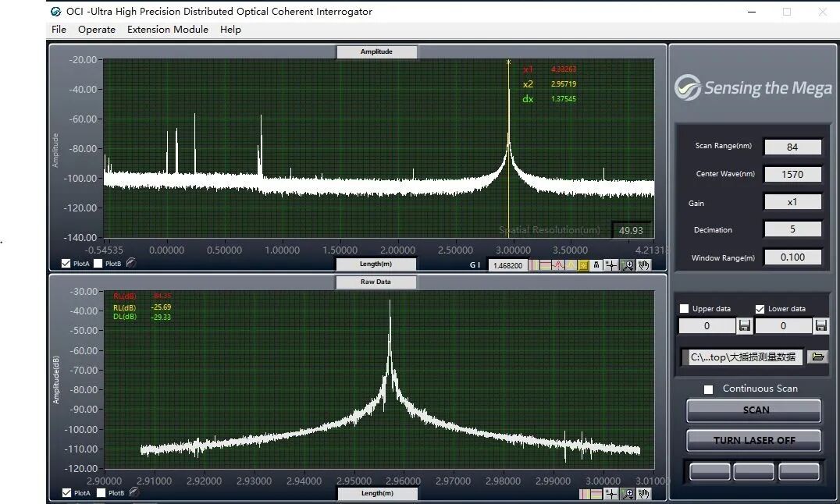Click the file path field C:\...top\
840x504 pixels.
click(x=742, y=357)
